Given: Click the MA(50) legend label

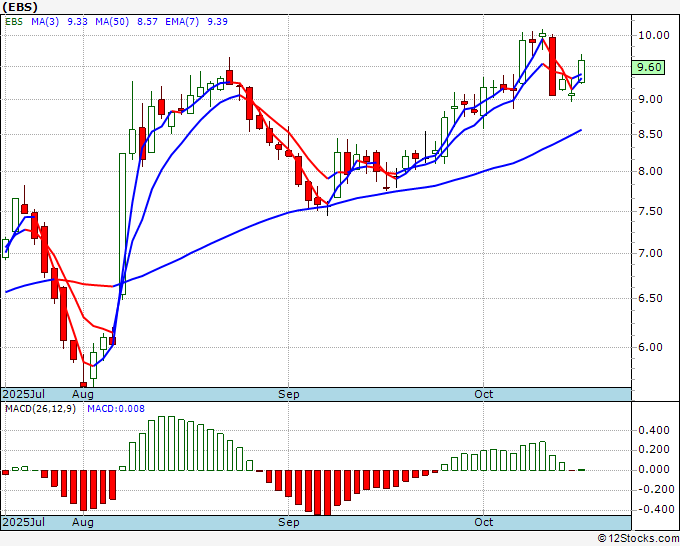Looking at the screenshot, I should (112, 22).
